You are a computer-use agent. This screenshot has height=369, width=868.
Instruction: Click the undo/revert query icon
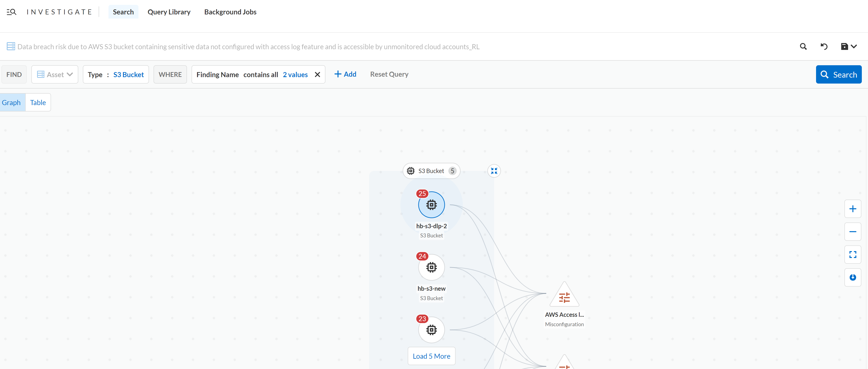tap(824, 46)
